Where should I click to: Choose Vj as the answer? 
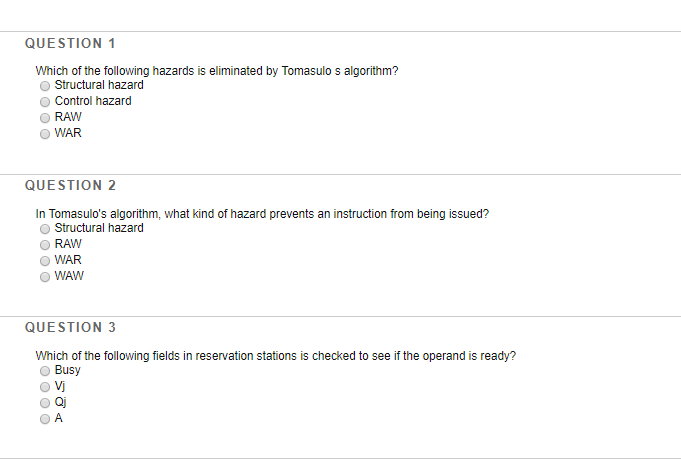45,387
